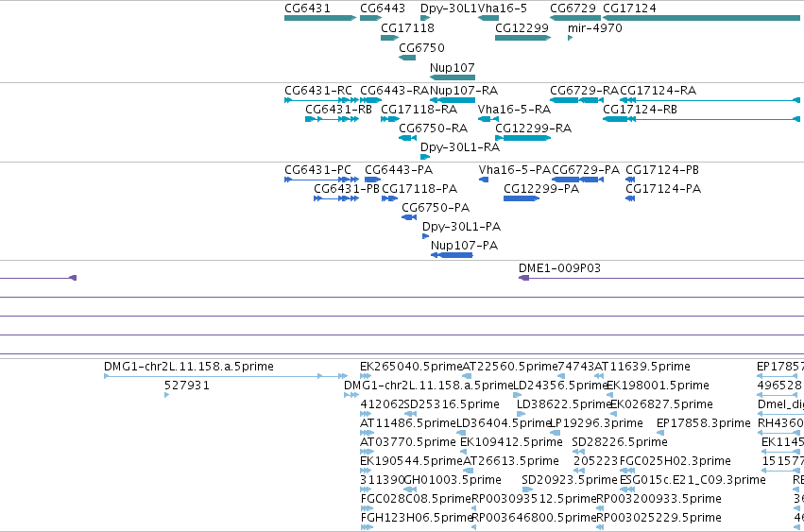This screenshot has width=804, height=532.
Task: Click EST label 412062
Action: (x=382, y=404)
